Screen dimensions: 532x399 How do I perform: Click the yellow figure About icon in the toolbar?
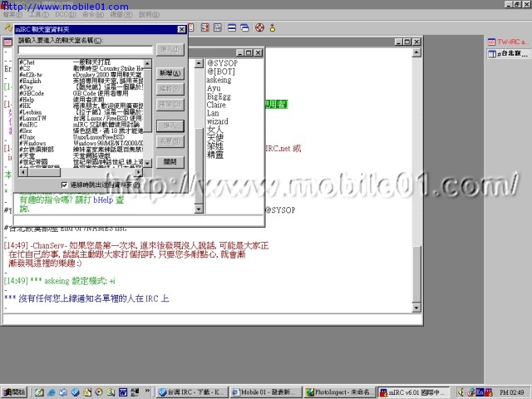click(x=273, y=27)
